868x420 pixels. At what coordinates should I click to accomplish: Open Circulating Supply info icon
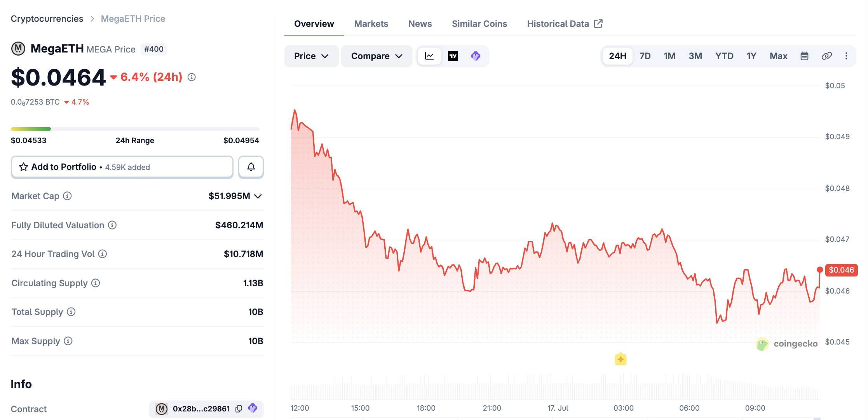point(96,283)
